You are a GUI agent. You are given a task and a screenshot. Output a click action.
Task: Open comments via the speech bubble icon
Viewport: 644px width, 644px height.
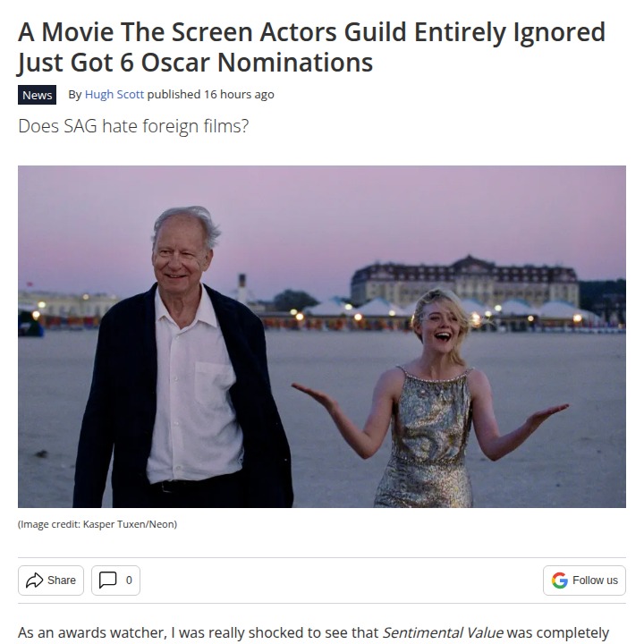pyautogui.click(x=107, y=580)
